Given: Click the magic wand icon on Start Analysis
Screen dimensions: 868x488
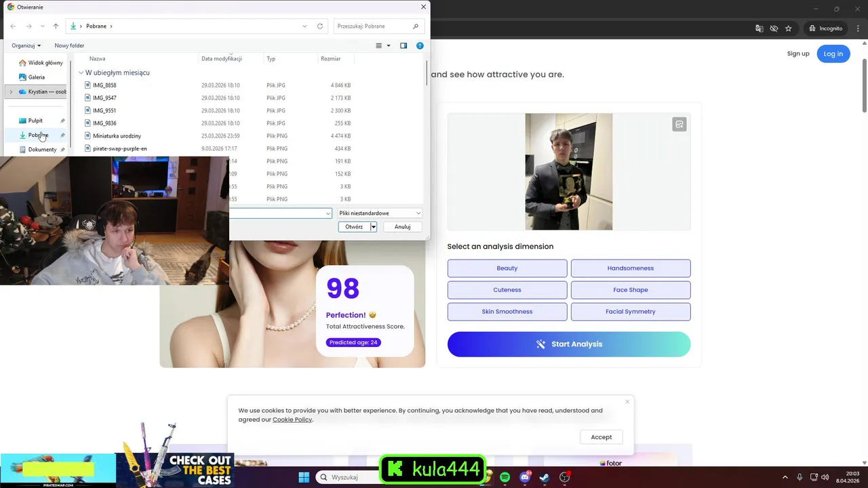Looking at the screenshot, I should [x=540, y=344].
